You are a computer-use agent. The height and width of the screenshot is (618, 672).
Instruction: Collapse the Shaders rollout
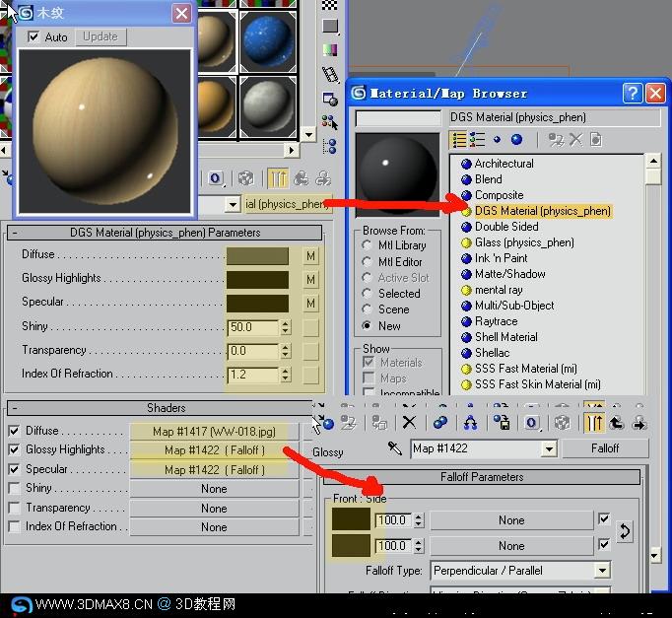pos(15,408)
